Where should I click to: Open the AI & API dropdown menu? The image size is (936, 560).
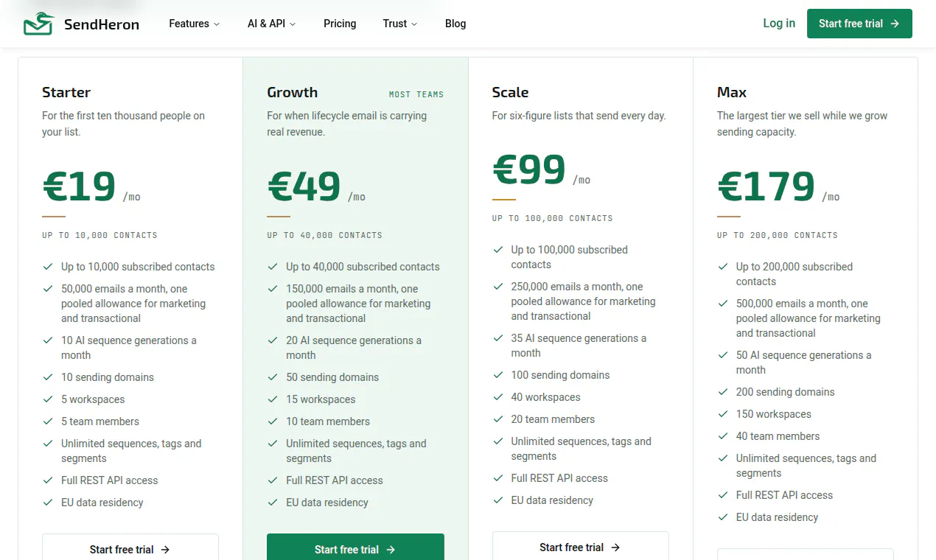coord(271,24)
